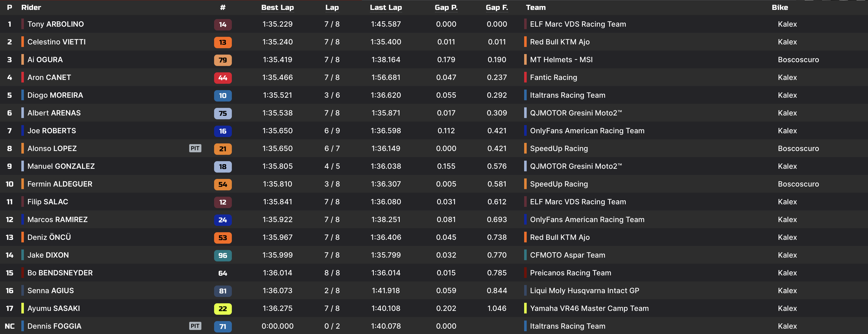This screenshot has height=334, width=868.
Task: Click the blue 10 badge for Moreira
Action: point(223,96)
